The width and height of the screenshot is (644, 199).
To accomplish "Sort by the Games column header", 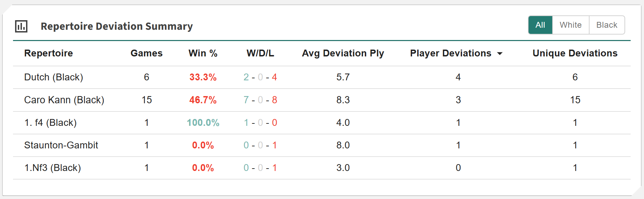I will coord(146,53).
